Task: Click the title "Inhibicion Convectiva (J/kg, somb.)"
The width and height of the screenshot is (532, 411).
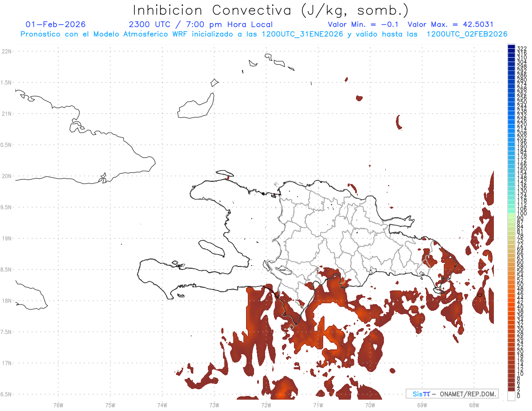Action: (271, 10)
